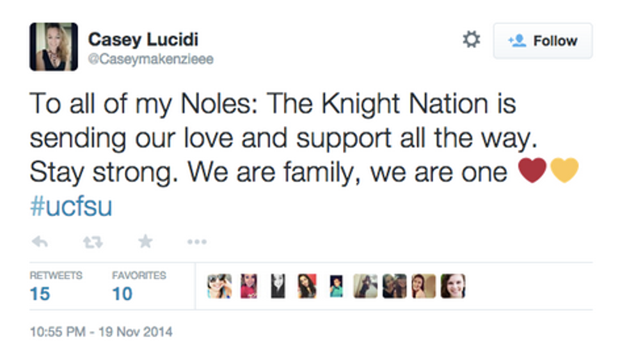Open the gear settings dropdown
This screenshot has height=364, width=627.
(472, 40)
